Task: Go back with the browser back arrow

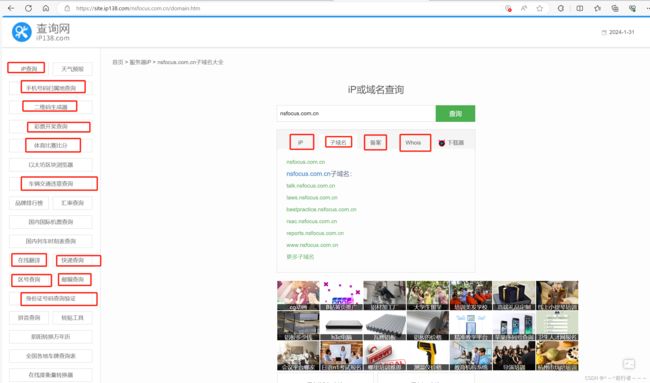Action: (11, 8)
